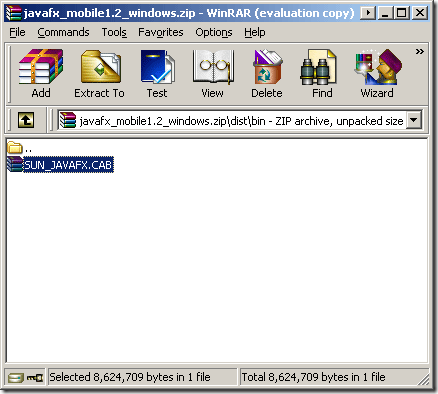Select the SUN_JAVAFX.CAB file

[x=60, y=165]
